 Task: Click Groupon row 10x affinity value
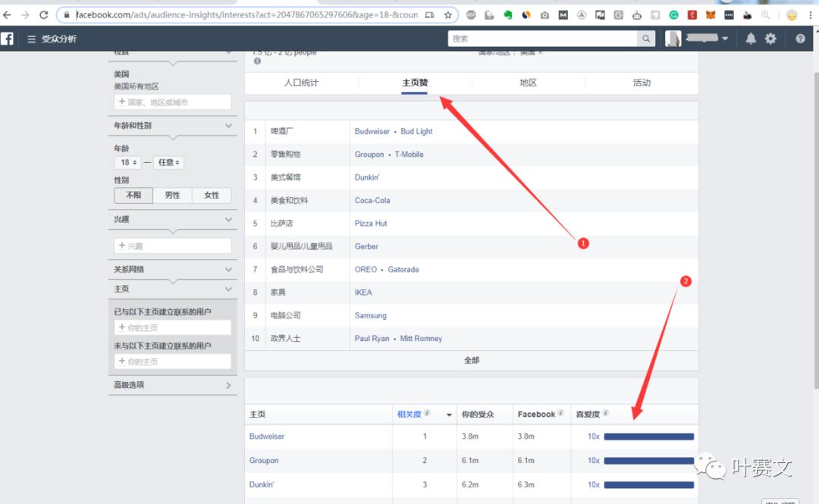click(x=593, y=461)
